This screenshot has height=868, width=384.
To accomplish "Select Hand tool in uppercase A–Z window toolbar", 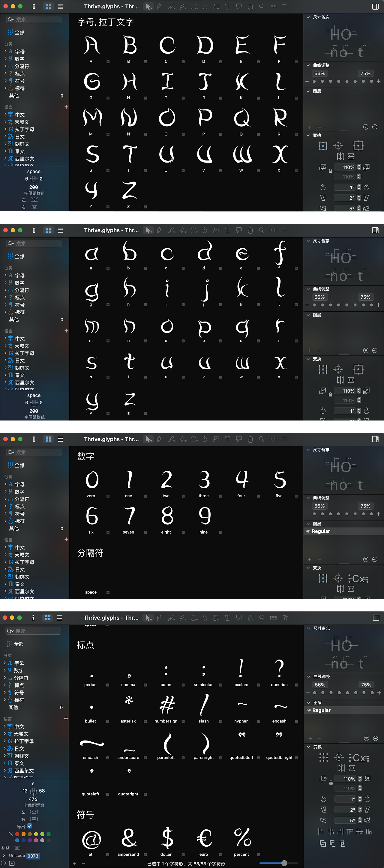I will pyautogui.click(x=250, y=6).
